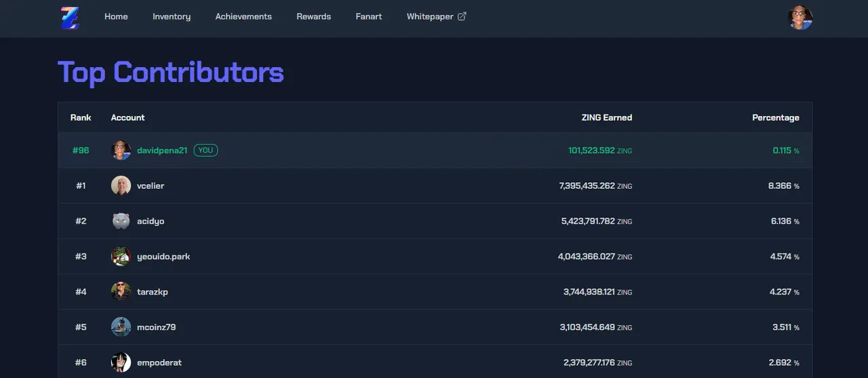Open the profile avatar menu at top right
868x378 pixels.
tap(800, 18)
